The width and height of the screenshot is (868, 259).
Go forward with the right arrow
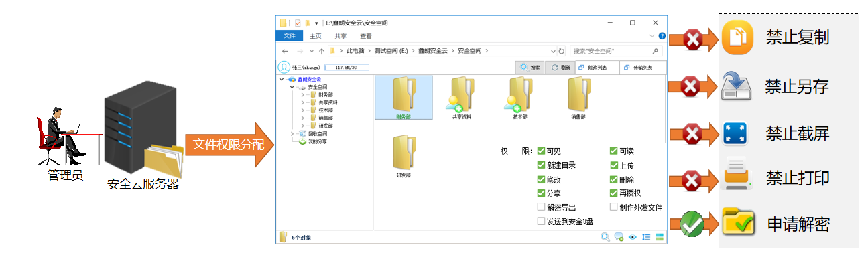(x=300, y=51)
